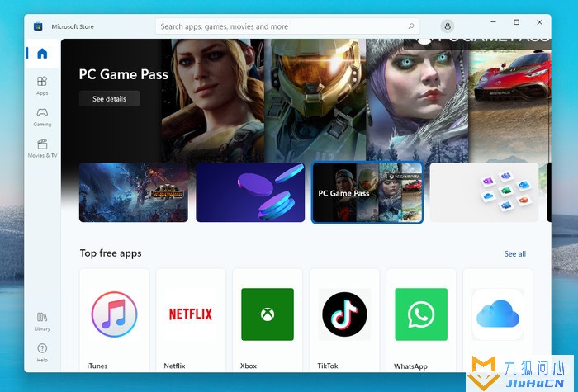Open the Xbox app tile
Viewport: 578px width, 392px height.
(x=268, y=320)
